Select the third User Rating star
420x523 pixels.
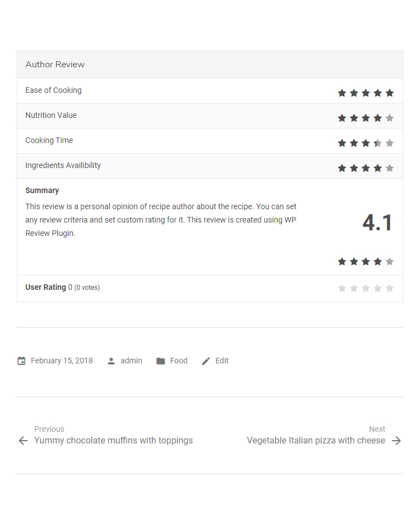[365, 288]
